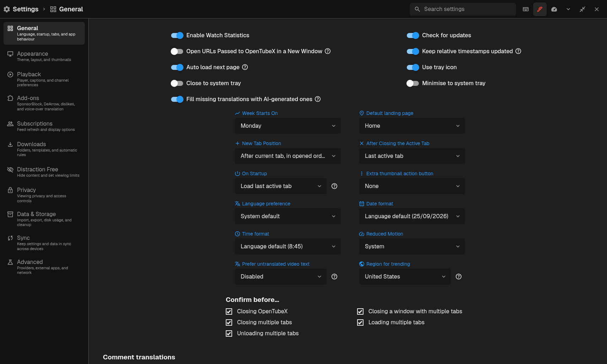Open Default landing page dropdown
The image size is (607, 364).
412,126
